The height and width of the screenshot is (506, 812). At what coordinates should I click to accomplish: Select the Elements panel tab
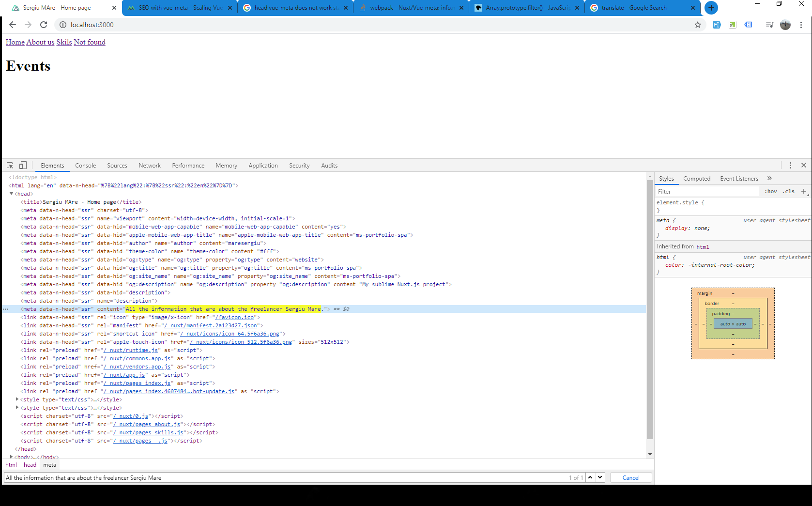pos(52,166)
